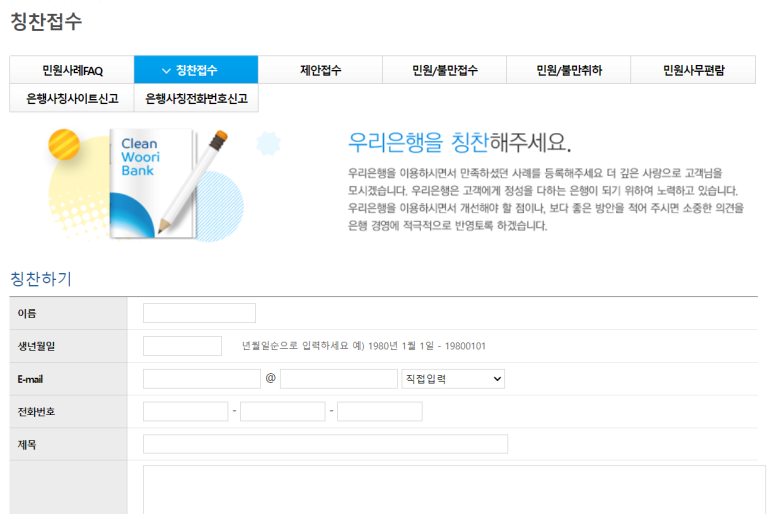Click the birthdate hint text 19800101

tap(465, 346)
